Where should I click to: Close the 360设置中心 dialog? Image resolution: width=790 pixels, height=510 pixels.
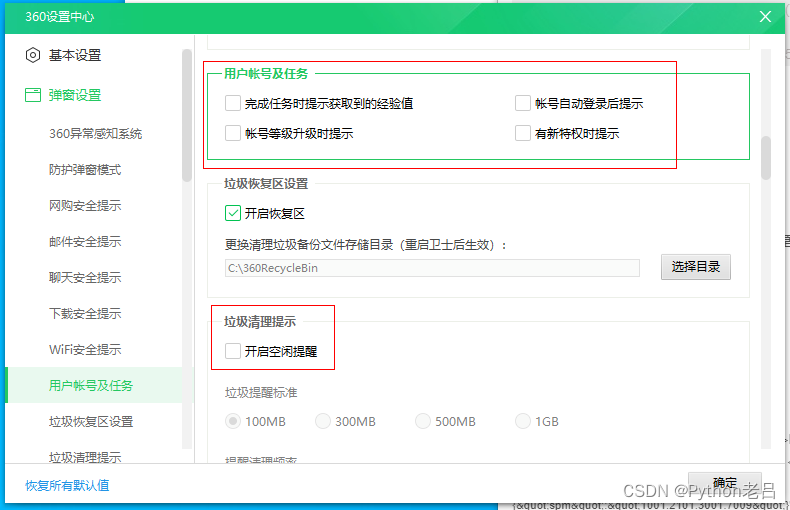(x=765, y=17)
